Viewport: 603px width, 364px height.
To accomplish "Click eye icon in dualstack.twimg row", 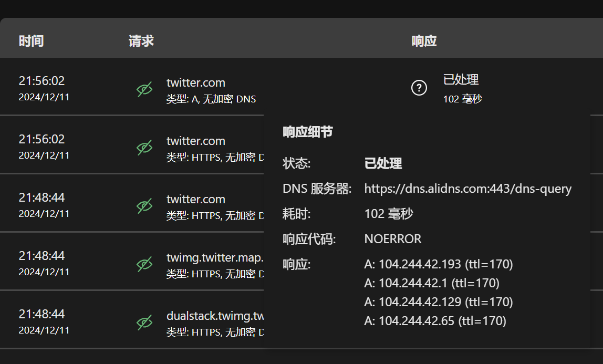I will point(144,323).
